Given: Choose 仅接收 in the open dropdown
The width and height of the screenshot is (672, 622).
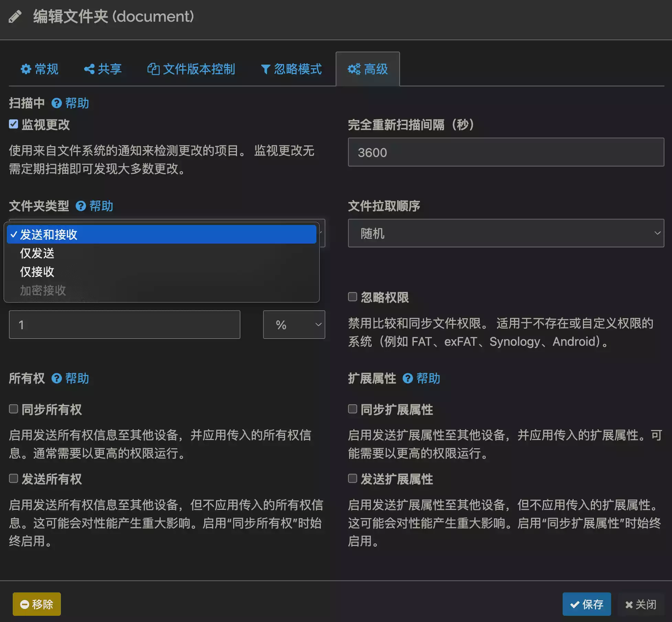Looking at the screenshot, I should click(x=37, y=272).
